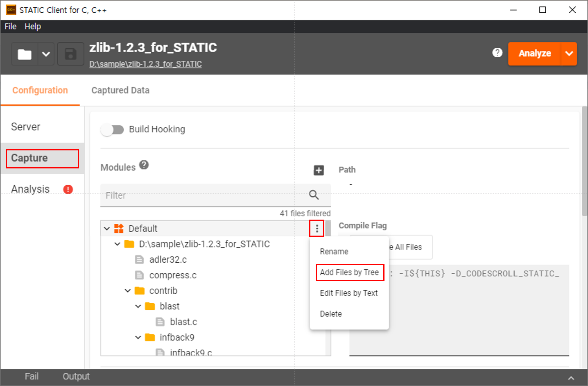Click the main panel vertical scrollbar
This screenshot has height=386, width=588.
pos(585,161)
